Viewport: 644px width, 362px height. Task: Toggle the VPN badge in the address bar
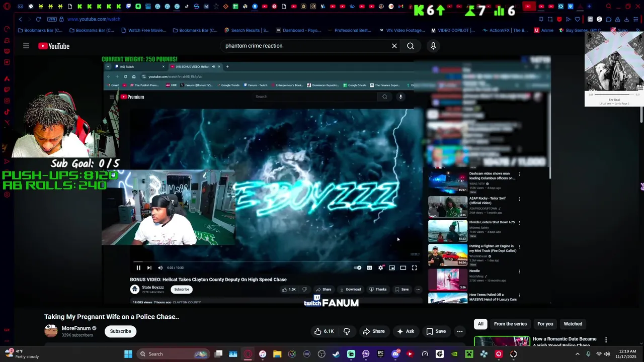(52, 19)
